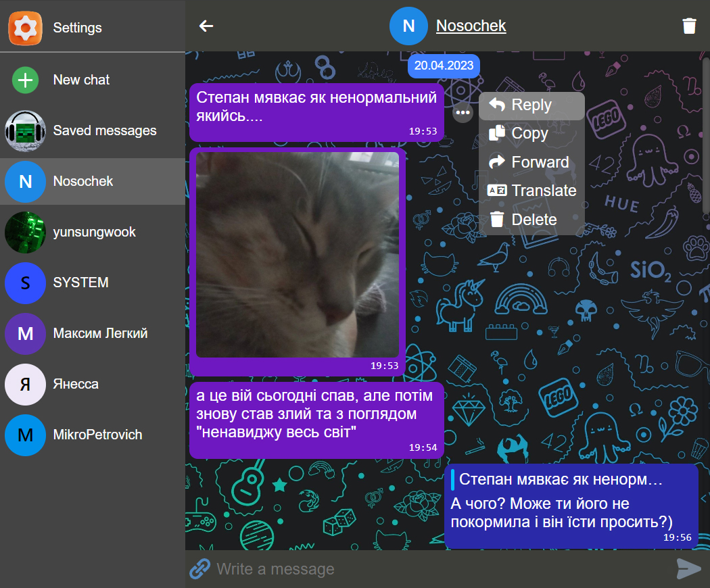Screen dimensions: 710x588
Task: Select Translate in the context menu
Action: (x=531, y=191)
